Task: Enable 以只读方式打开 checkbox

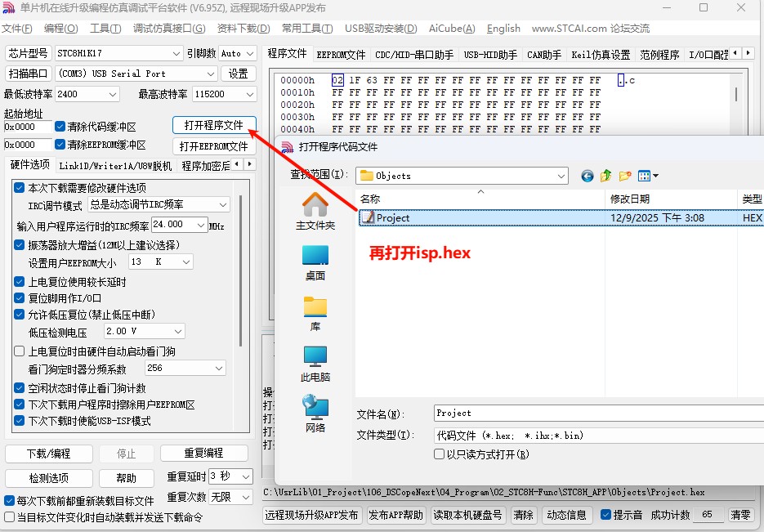Action: [440, 454]
